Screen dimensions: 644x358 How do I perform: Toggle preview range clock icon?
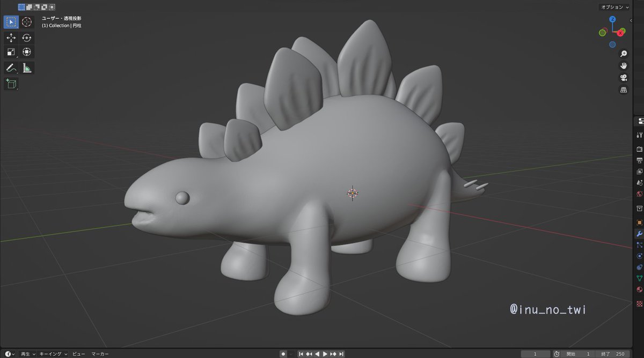click(x=557, y=354)
